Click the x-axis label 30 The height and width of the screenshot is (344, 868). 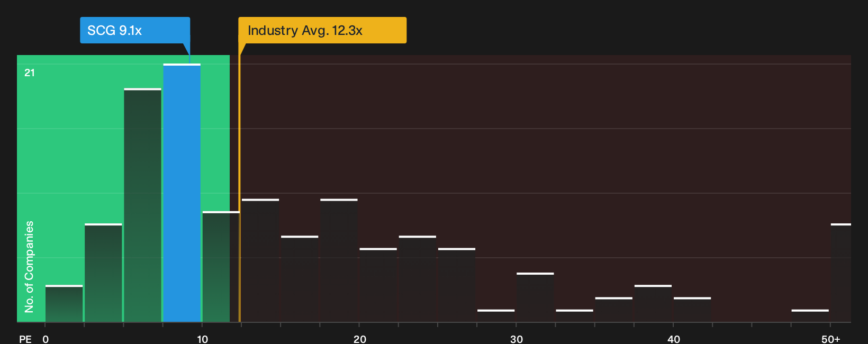(517, 339)
